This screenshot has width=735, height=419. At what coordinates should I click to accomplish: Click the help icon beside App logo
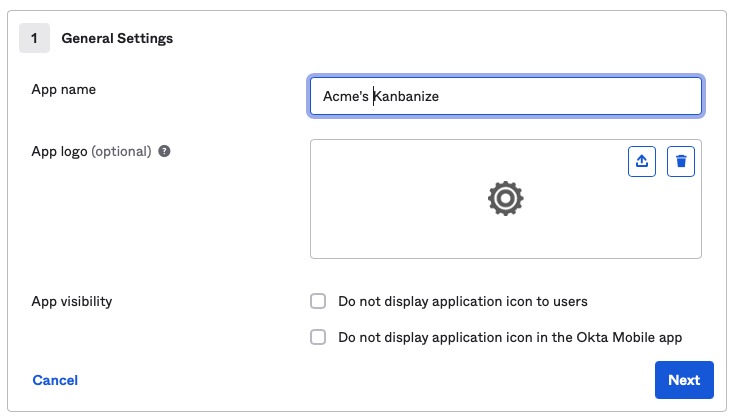(164, 152)
